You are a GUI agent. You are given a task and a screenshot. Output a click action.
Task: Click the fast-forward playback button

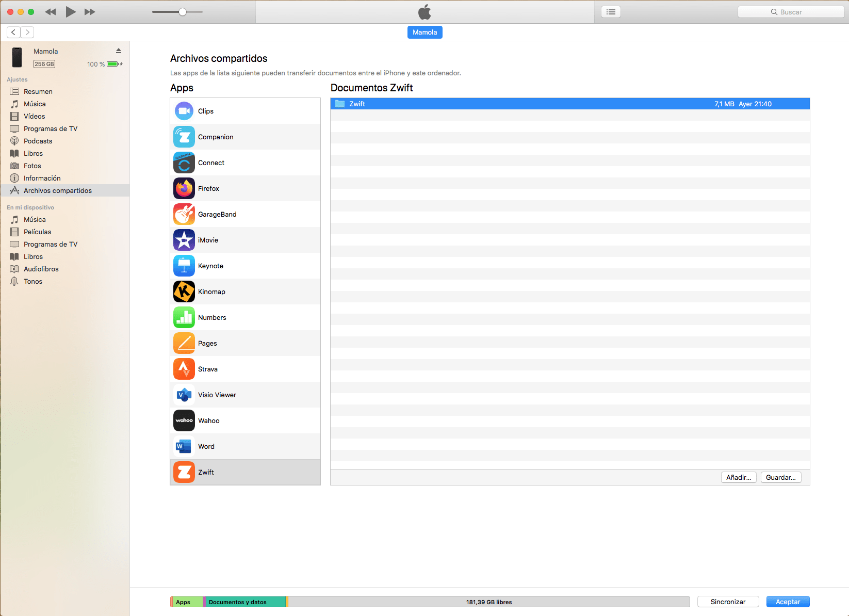[x=90, y=12]
